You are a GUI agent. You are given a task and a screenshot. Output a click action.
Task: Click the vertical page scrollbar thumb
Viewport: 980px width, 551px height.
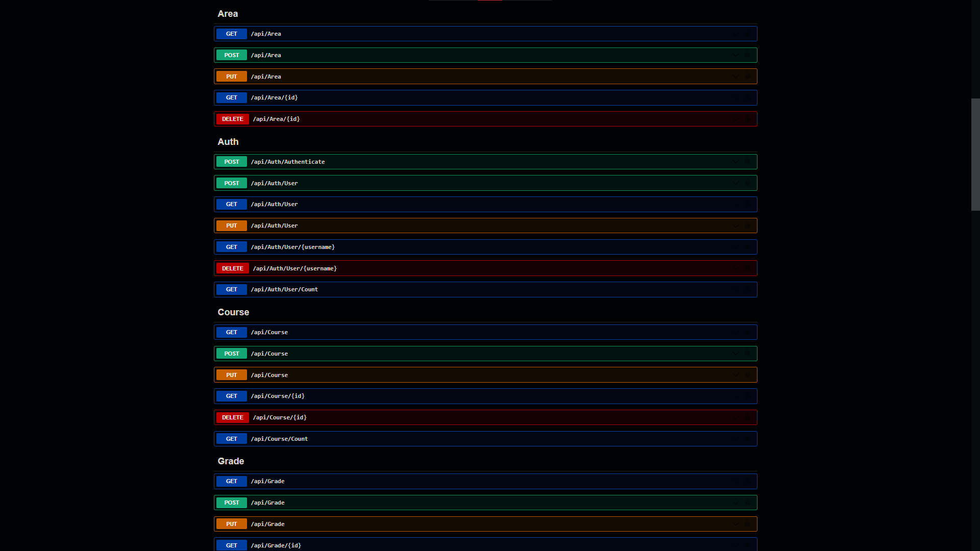975,154
